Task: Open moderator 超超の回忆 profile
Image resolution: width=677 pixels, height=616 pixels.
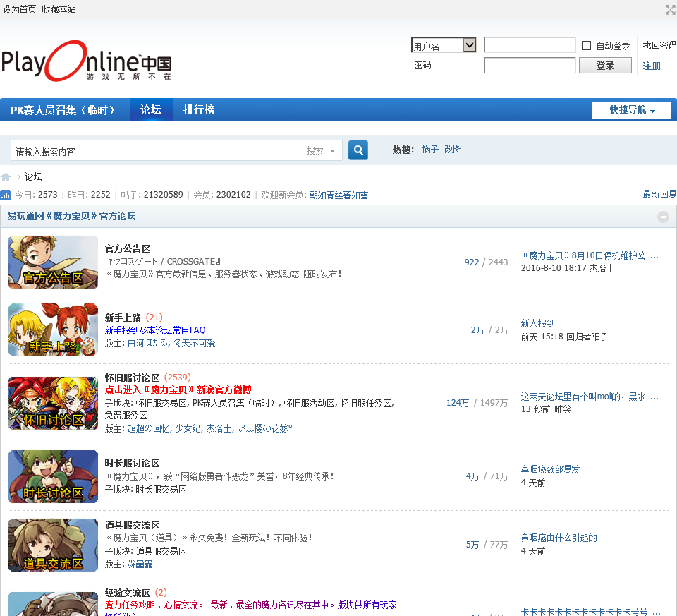Action: (x=149, y=428)
